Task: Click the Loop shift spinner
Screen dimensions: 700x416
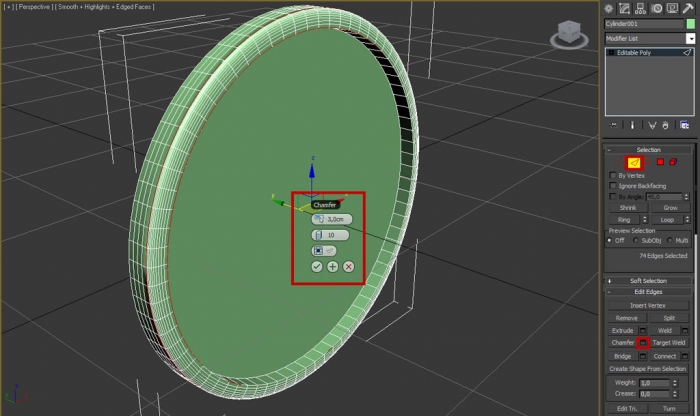Action: click(x=687, y=220)
